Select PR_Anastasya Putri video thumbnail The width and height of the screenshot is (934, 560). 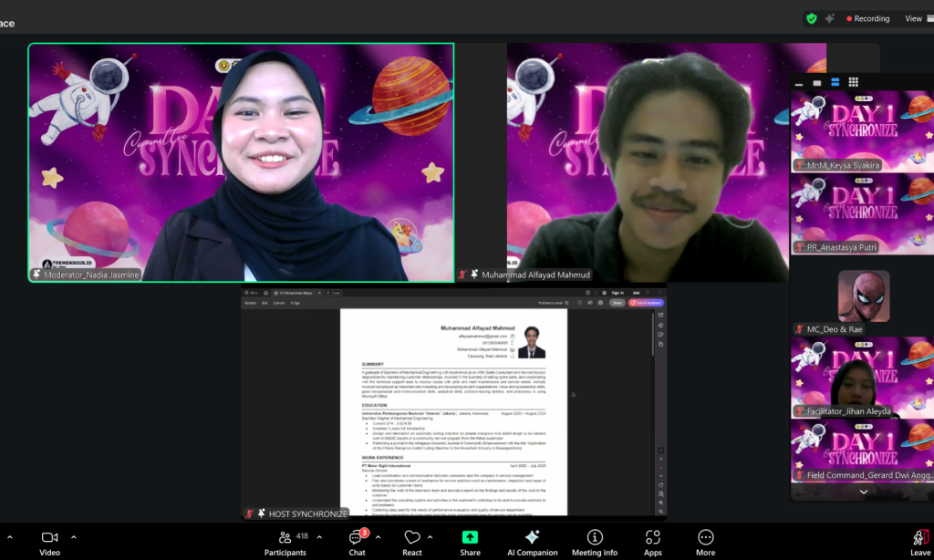pyautogui.click(x=863, y=213)
